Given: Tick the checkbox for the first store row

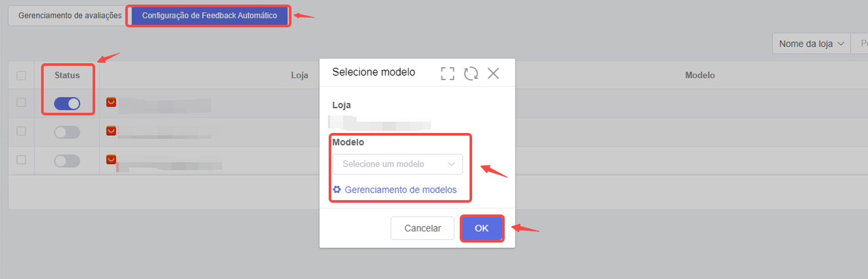Looking at the screenshot, I should pos(21,103).
